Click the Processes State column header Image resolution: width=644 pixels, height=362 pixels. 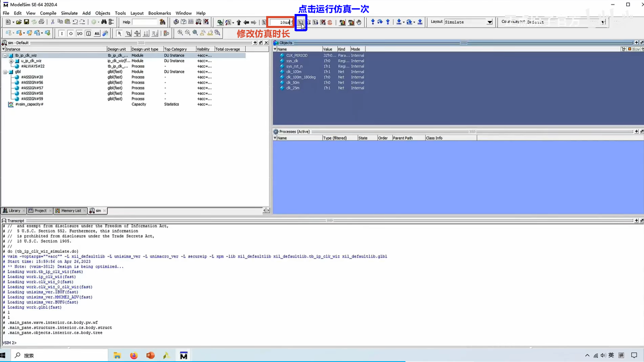point(367,138)
